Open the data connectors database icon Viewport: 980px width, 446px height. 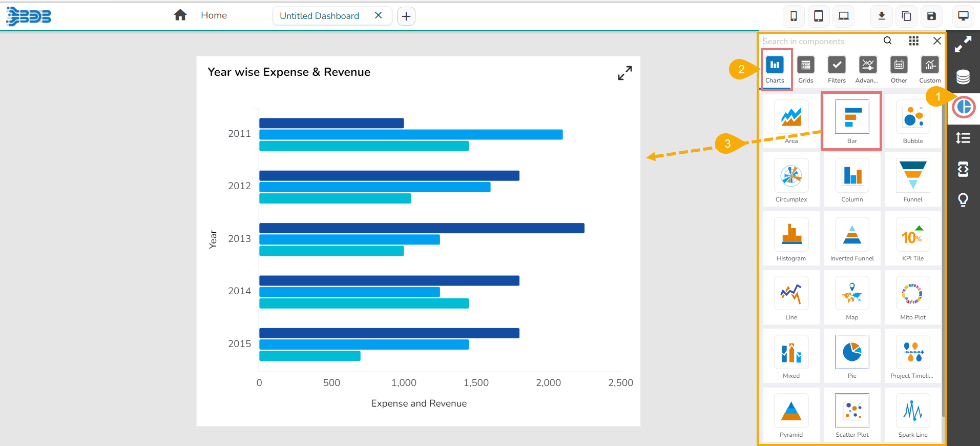click(963, 77)
